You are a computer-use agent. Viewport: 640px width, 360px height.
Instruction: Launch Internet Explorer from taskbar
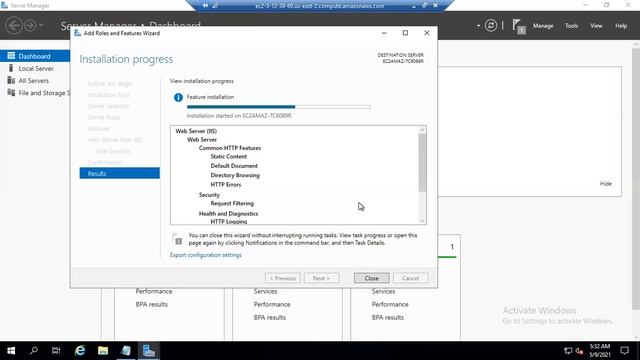tap(80, 351)
